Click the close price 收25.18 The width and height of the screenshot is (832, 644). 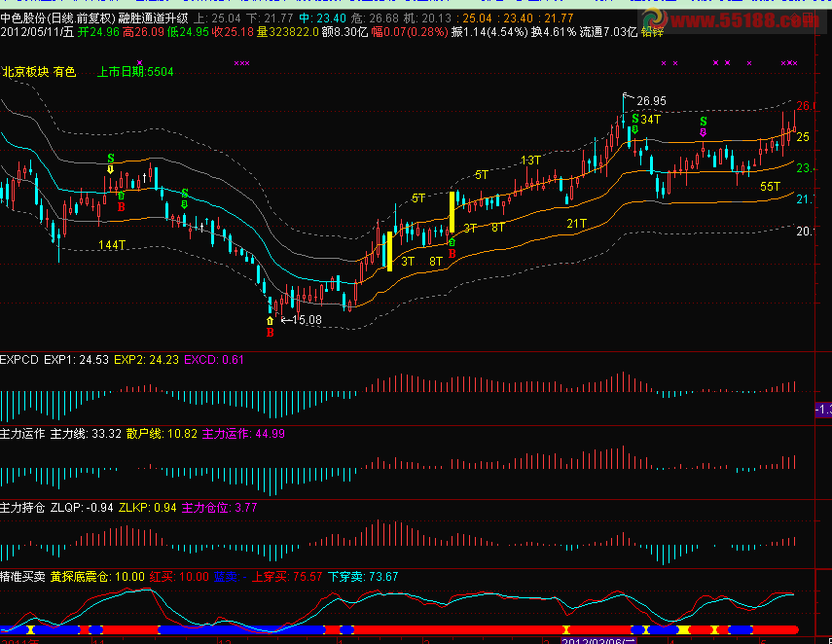pos(233,32)
